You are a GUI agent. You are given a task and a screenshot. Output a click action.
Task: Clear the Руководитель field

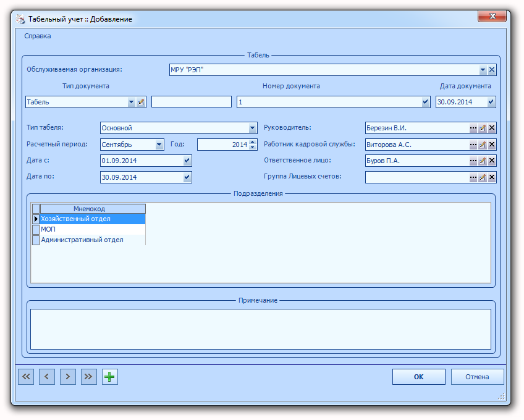492,128
